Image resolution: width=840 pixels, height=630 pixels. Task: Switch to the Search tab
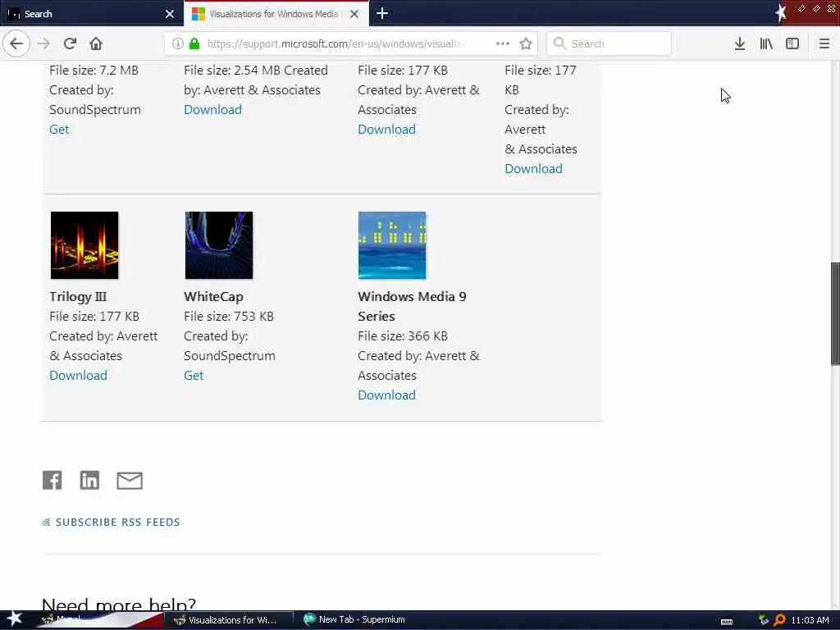(92, 13)
